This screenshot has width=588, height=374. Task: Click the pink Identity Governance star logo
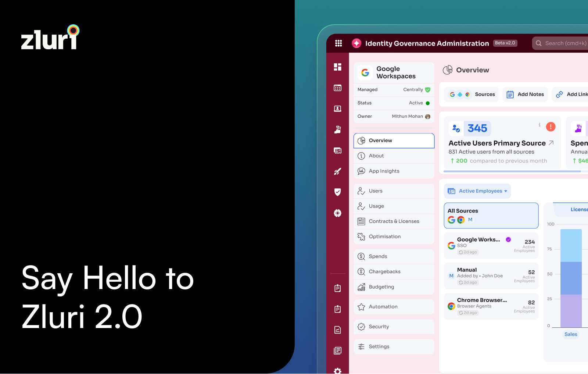(356, 43)
